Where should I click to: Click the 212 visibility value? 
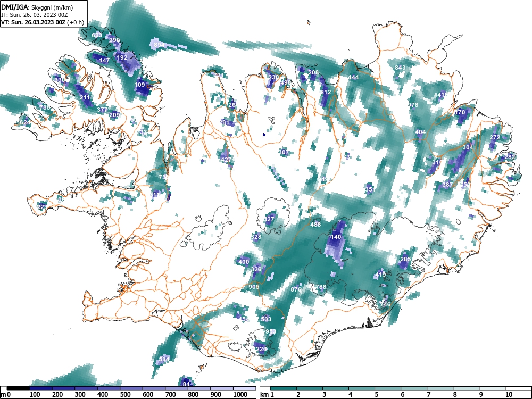click(x=326, y=92)
